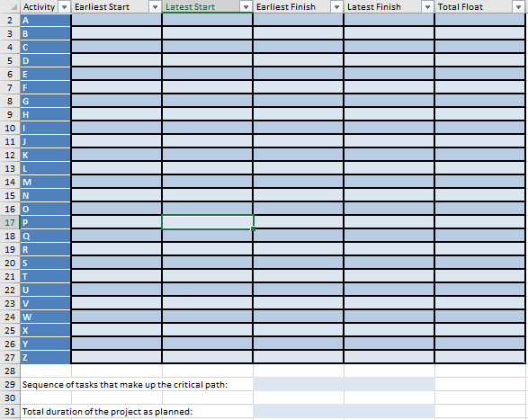528x420 pixels.
Task: Click activity cell H
Action: pyautogui.click(x=46, y=114)
